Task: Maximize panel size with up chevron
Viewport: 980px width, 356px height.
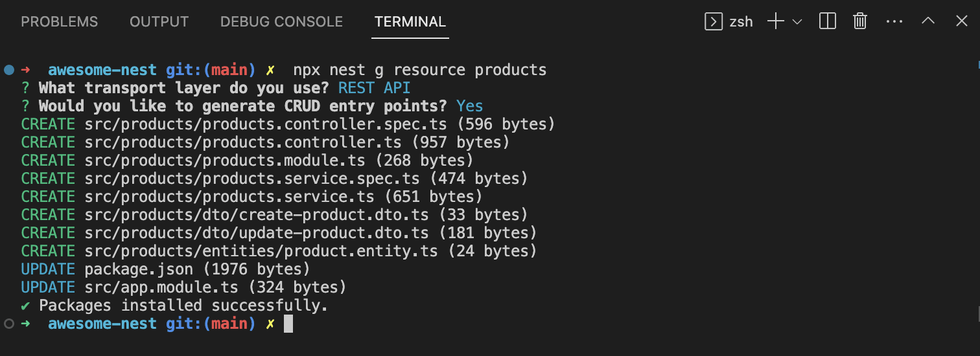Action: tap(928, 21)
